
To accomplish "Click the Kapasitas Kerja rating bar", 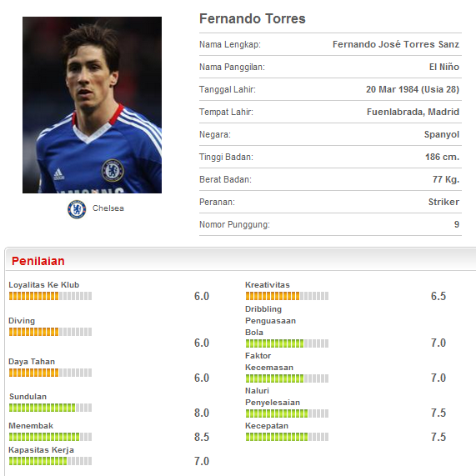I will pos(50,461).
